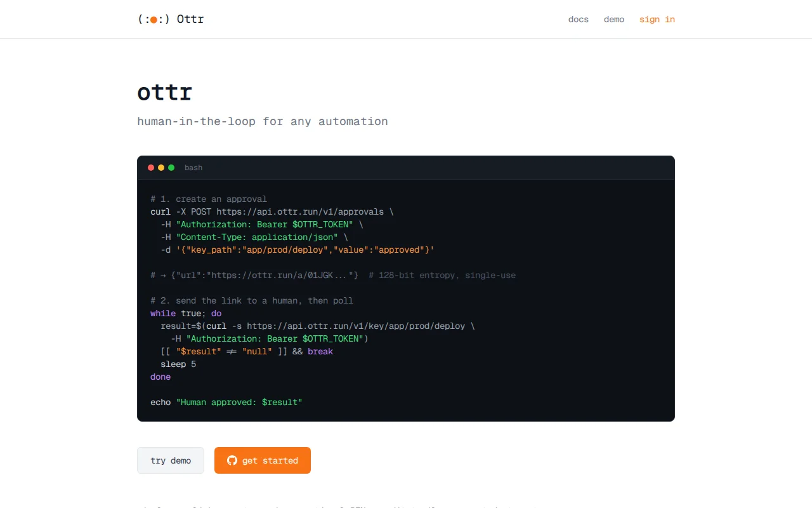The width and height of the screenshot is (812, 508).
Task: Click the '# 1. create an approval' comment
Action: [x=209, y=199]
